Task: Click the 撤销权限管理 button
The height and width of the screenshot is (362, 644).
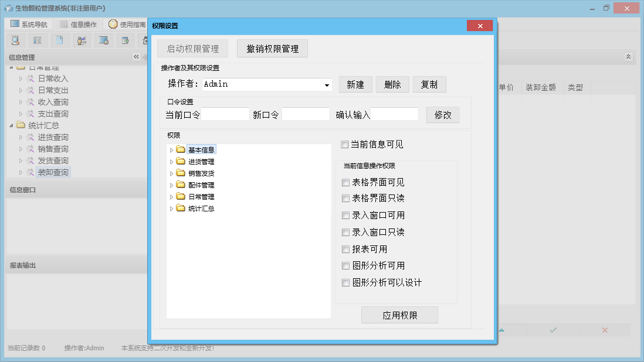Action: [272, 49]
